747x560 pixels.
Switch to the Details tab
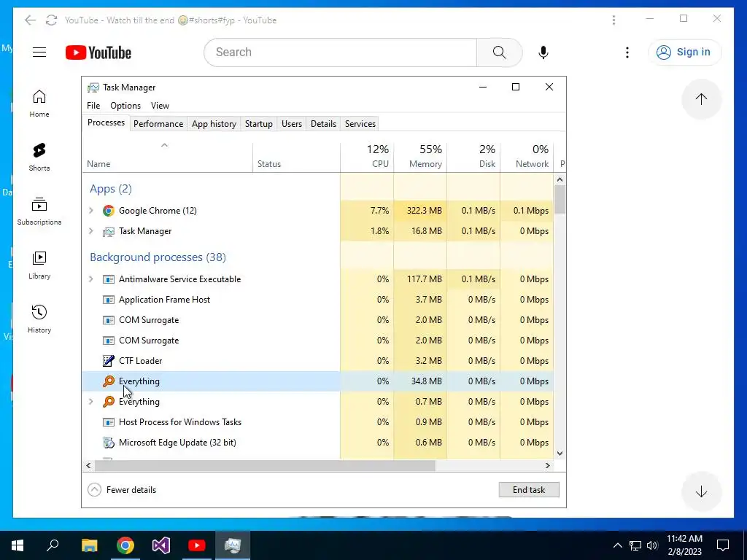[323, 124]
